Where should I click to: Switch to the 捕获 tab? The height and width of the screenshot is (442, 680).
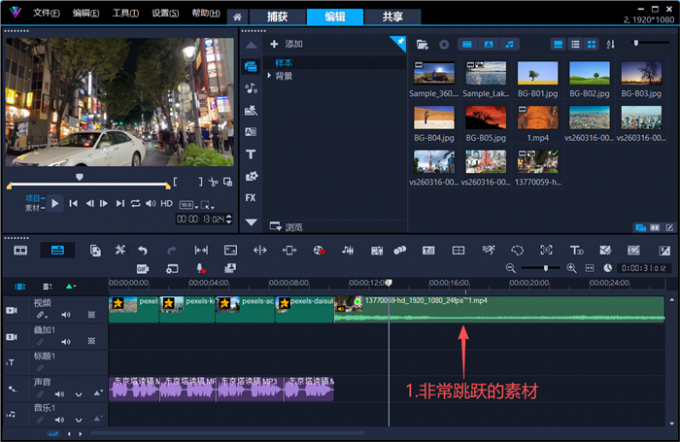point(277,17)
